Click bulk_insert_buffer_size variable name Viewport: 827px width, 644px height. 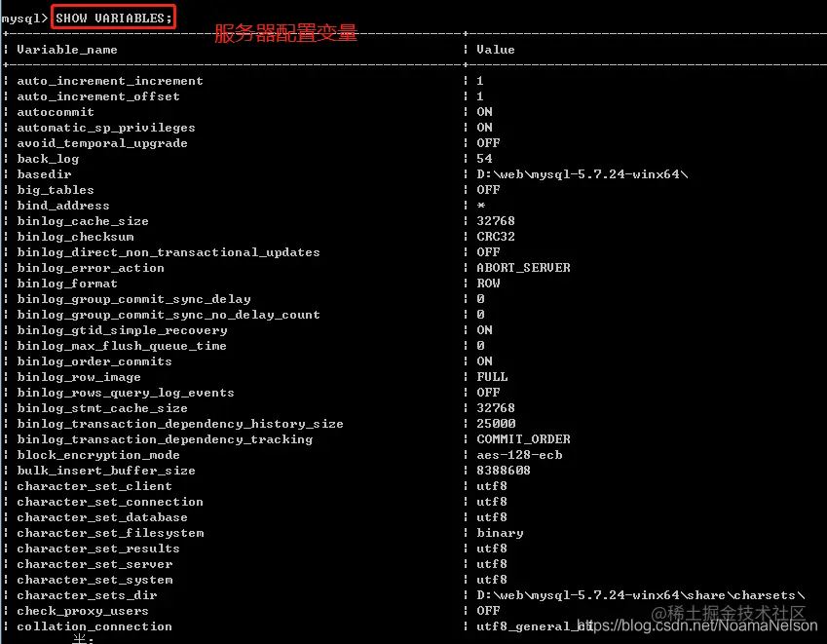(x=106, y=471)
